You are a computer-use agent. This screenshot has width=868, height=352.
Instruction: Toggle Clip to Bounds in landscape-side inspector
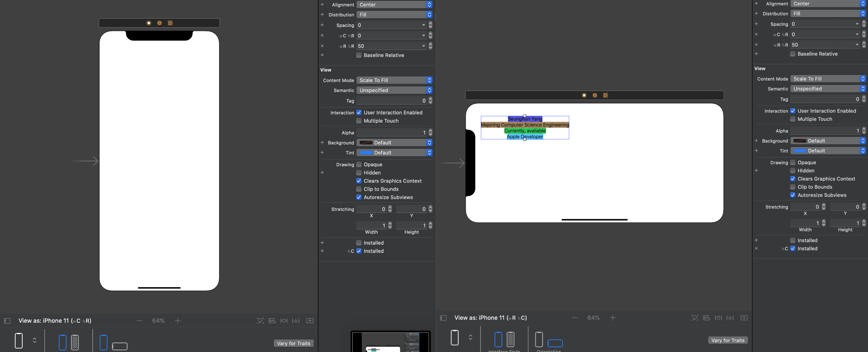[792, 187]
